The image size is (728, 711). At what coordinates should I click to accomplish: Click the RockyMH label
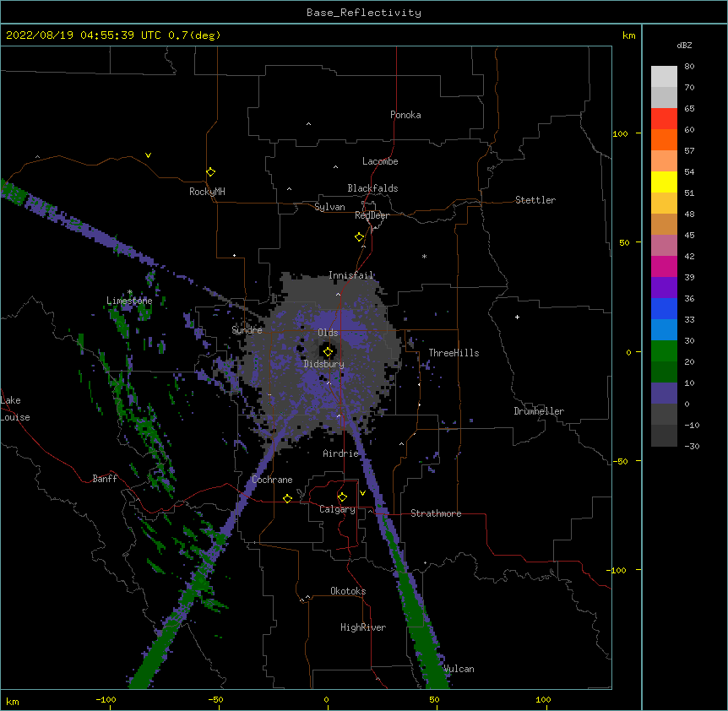point(207,192)
